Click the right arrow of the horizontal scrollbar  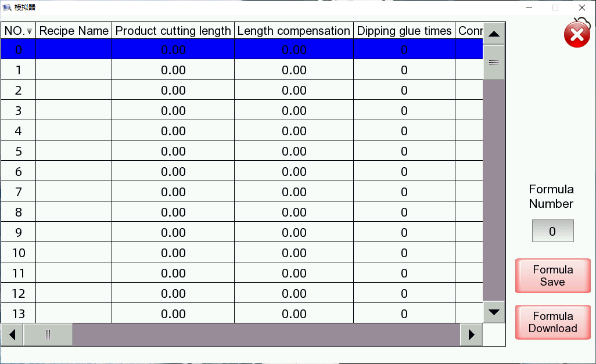(471, 334)
